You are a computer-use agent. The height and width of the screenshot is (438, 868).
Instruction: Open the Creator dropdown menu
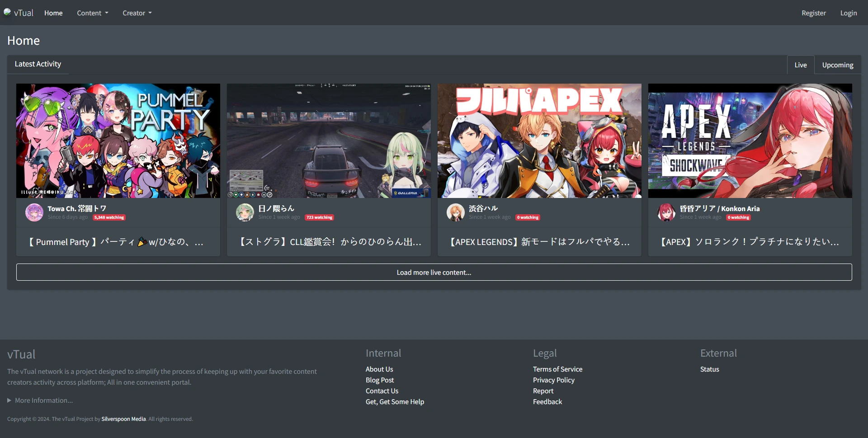[x=137, y=13]
